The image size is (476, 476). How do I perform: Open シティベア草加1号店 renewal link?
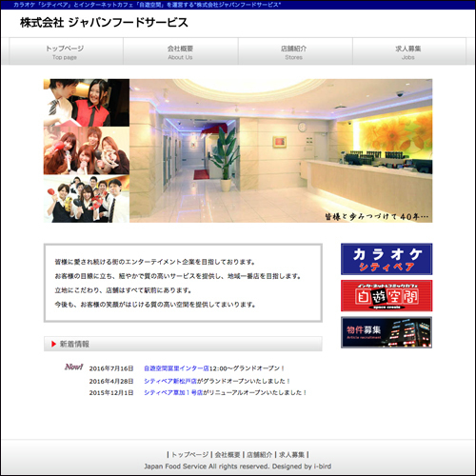tap(173, 392)
